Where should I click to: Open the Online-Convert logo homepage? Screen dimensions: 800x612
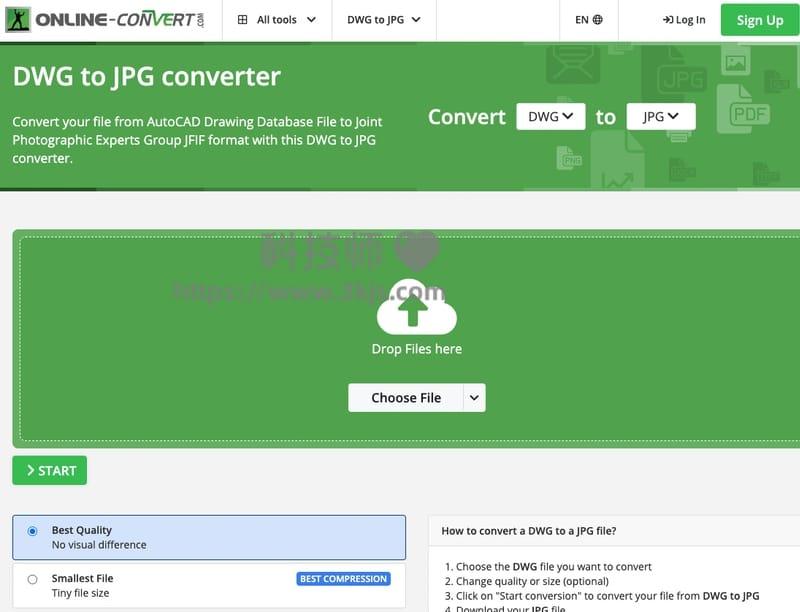coord(105,20)
